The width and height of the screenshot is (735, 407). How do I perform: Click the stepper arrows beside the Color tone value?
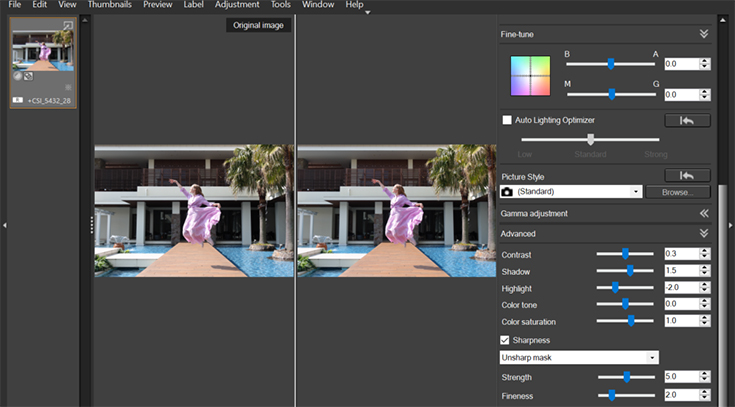[x=705, y=304]
